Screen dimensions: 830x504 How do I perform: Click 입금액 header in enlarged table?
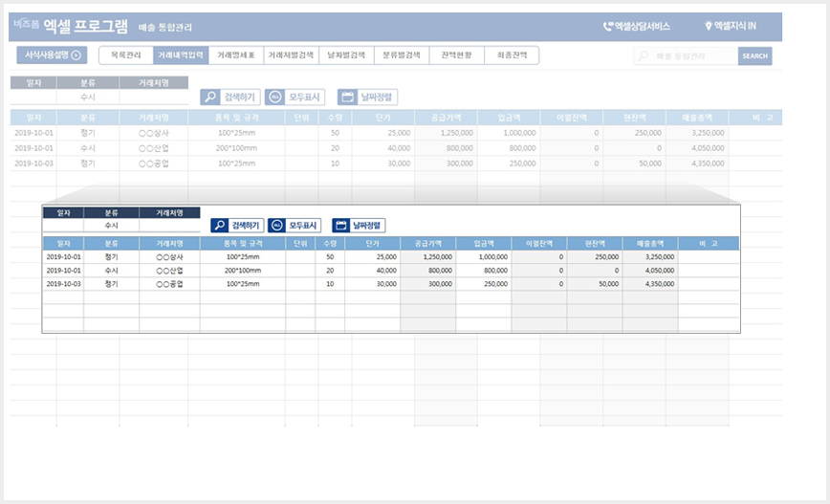[484, 244]
